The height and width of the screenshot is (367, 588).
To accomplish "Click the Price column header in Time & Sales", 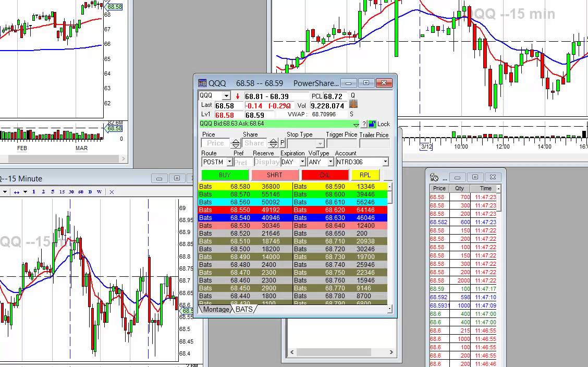I will [x=439, y=189].
